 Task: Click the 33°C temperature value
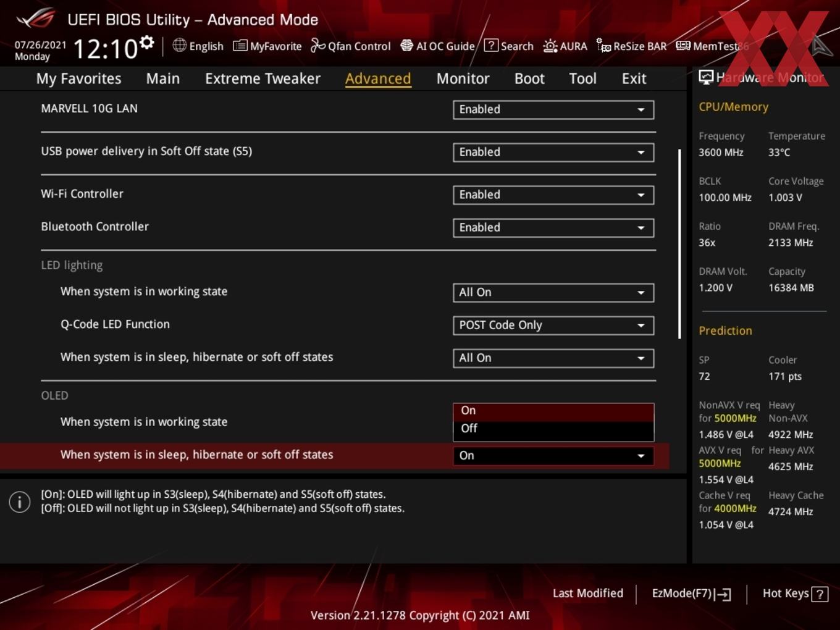click(x=779, y=153)
